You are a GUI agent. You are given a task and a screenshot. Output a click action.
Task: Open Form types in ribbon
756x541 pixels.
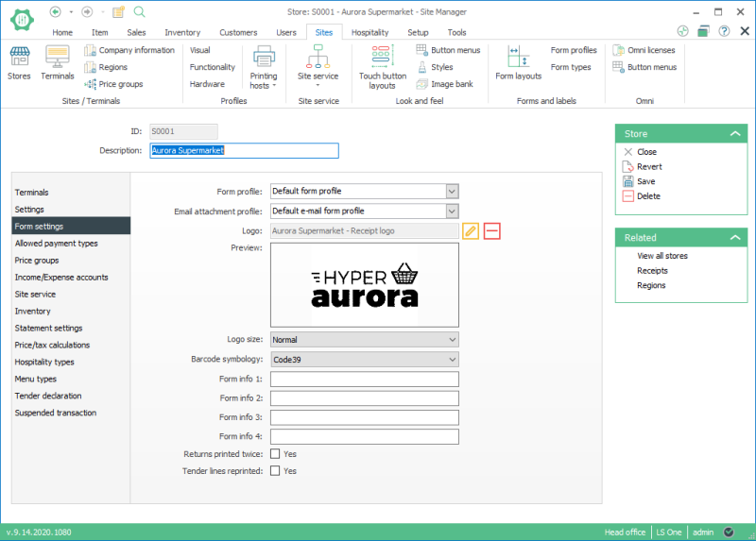click(x=571, y=67)
